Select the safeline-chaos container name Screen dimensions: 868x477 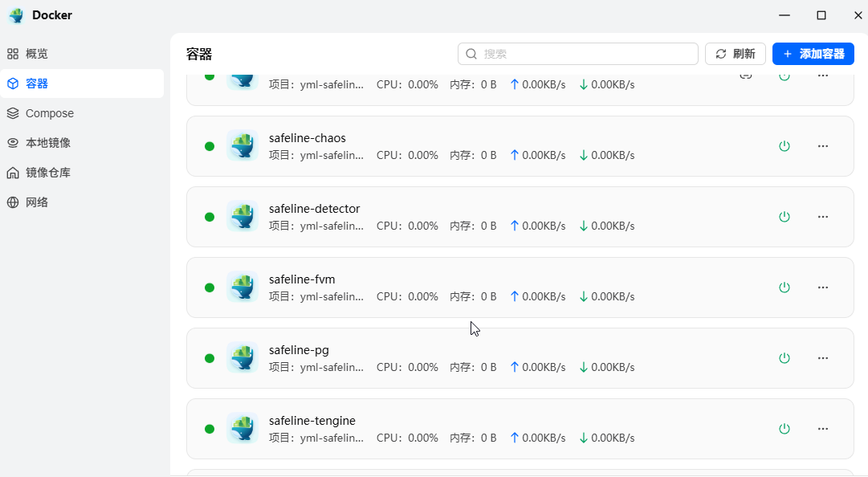point(308,138)
